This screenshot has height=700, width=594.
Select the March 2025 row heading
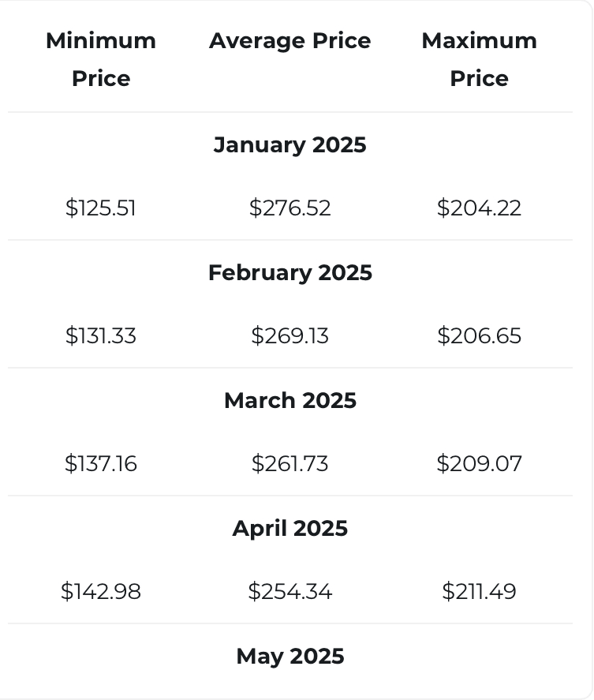(x=290, y=400)
